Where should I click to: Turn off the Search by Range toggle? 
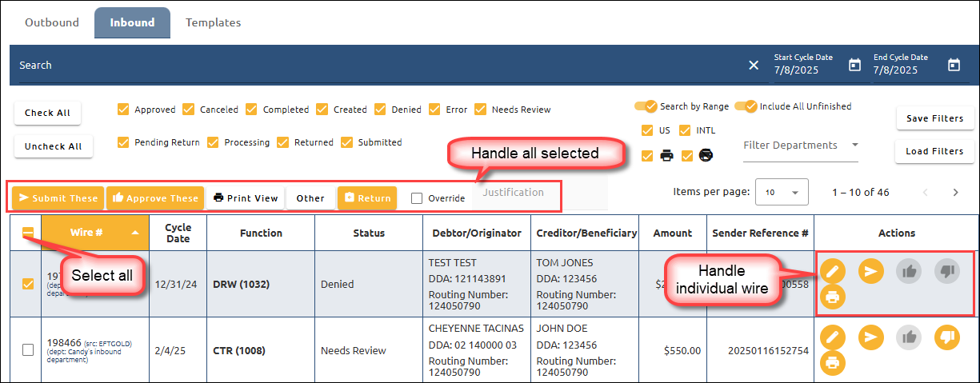click(x=646, y=106)
